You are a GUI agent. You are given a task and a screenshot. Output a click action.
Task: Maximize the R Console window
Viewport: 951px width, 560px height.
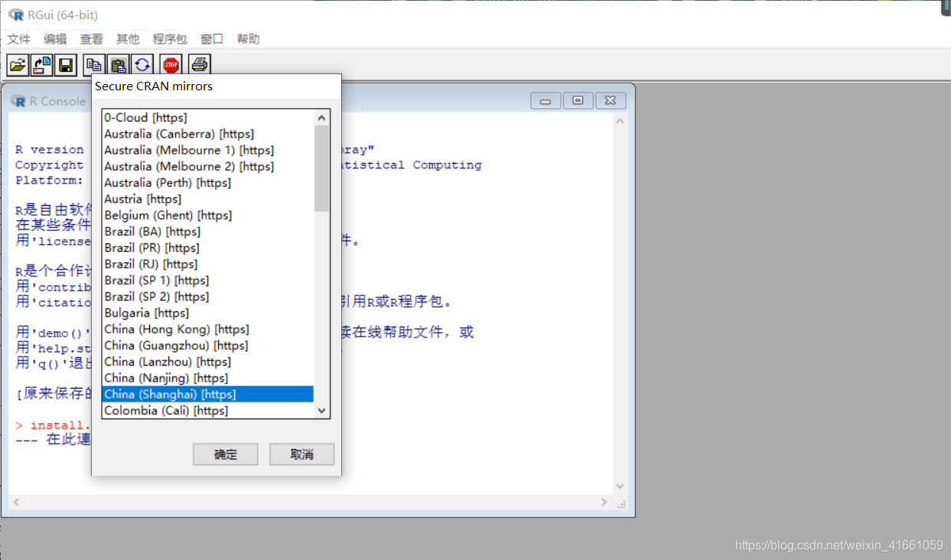pyautogui.click(x=578, y=100)
